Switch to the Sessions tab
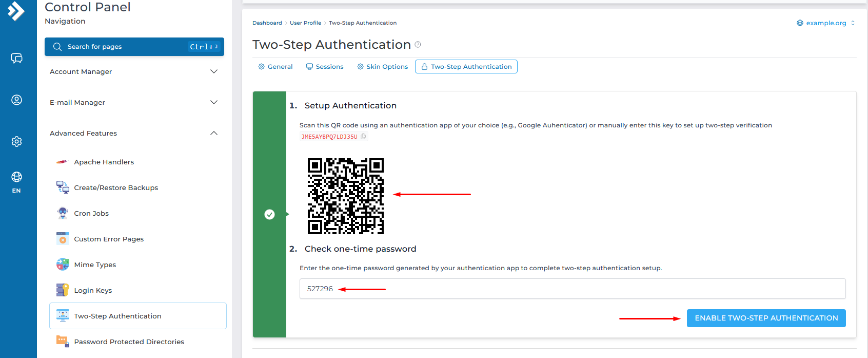Viewport: 868px width, 358px height. coord(325,67)
